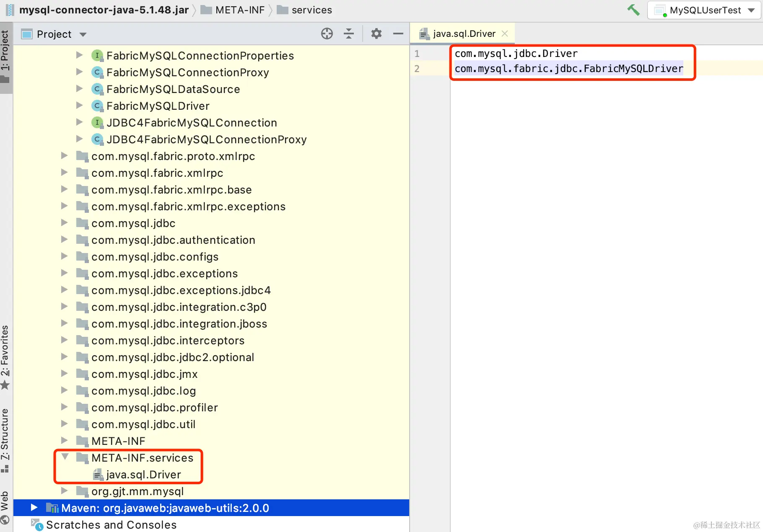The height and width of the screenshot is (532, 763).
Task: Click FabricMySQLConnectionProxy class icon
Action: 97,72
